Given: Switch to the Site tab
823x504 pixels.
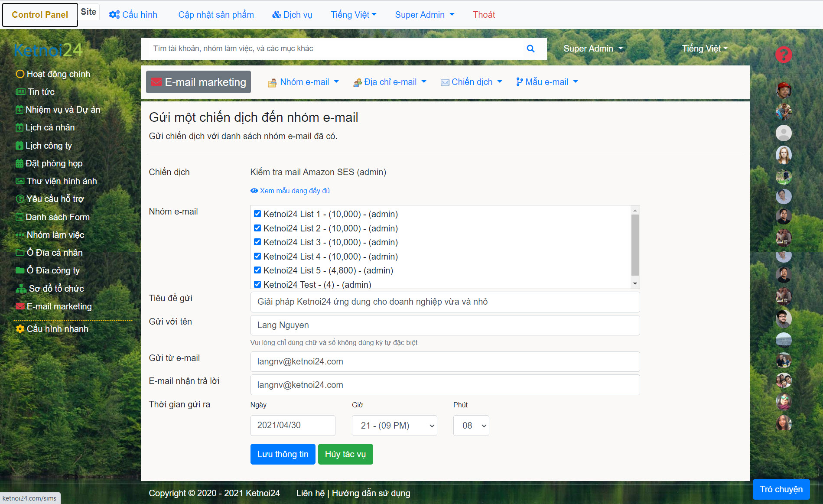Looking at the screenshot, I should coord(88,12).
